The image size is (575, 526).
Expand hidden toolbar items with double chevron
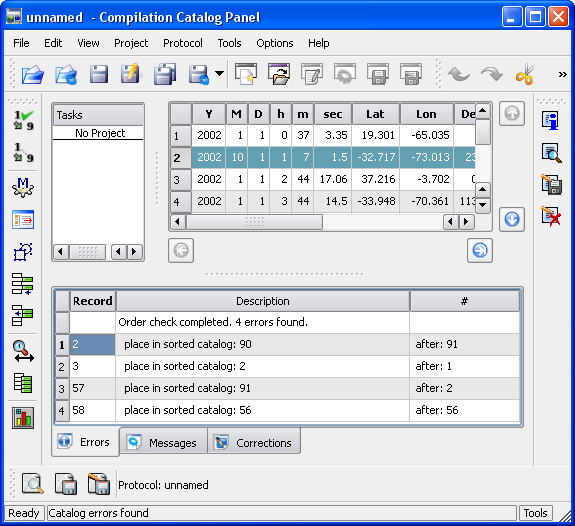(563, 75)
